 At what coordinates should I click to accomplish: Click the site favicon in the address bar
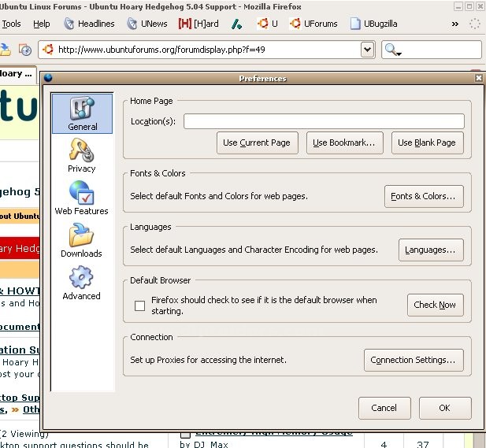(48, 50)
